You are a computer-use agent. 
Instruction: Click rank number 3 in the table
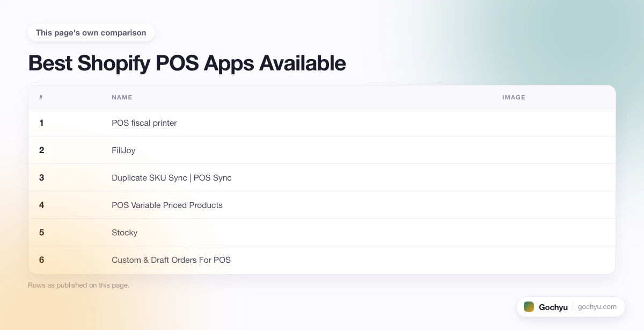(41, 178)
